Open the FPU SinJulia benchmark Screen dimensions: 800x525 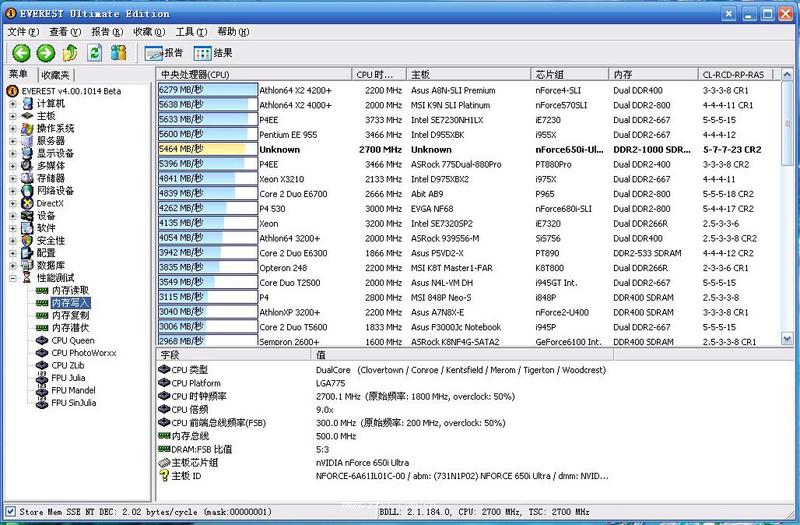coord(74,403)
